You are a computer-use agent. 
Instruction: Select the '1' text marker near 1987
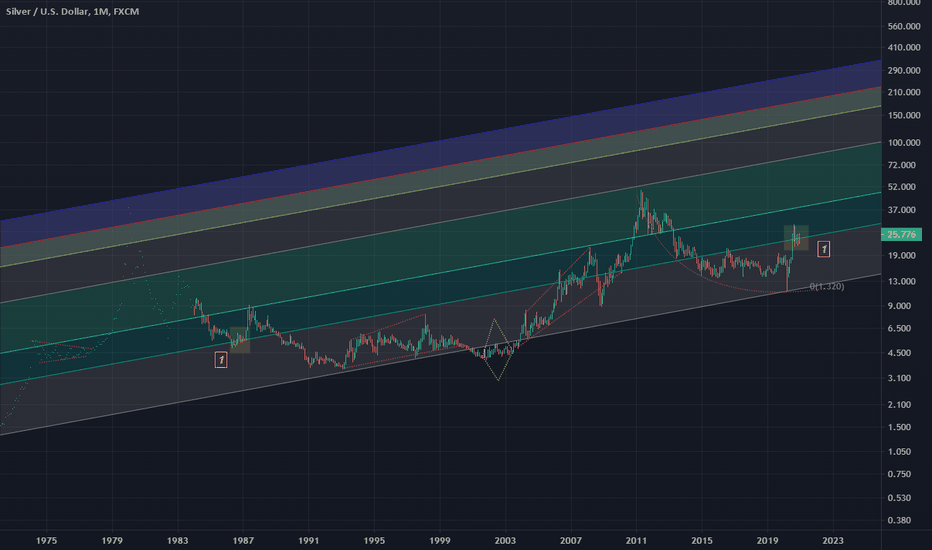[x=221, y=360]
